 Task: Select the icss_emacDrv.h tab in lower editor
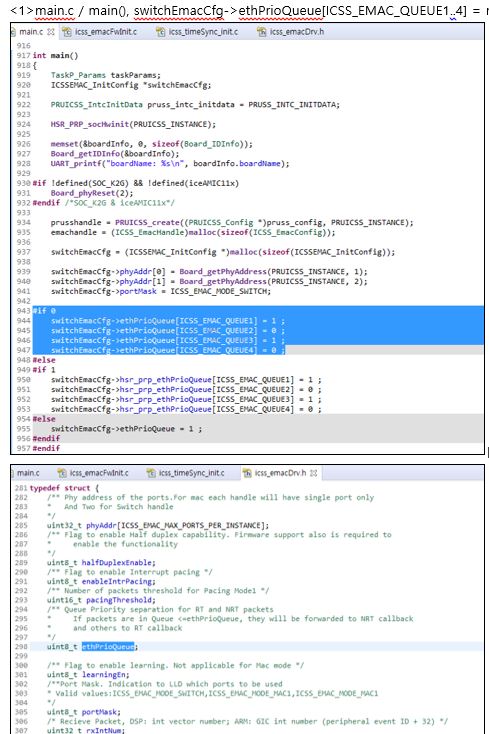[x=280, y=473]
